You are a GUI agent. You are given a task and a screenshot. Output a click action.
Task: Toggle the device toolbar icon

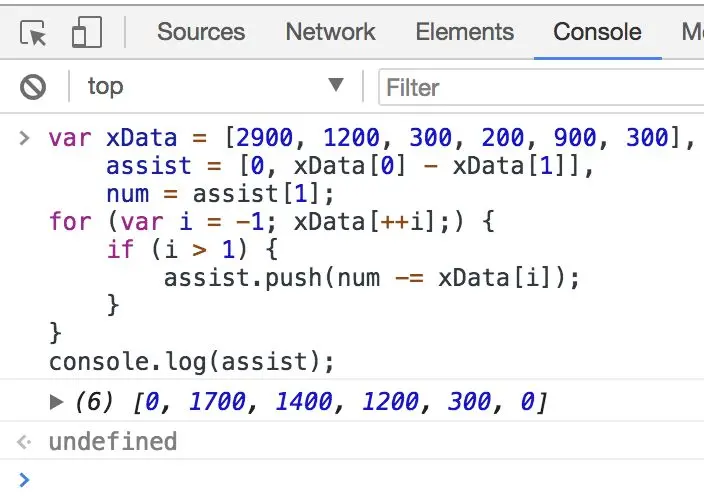point(86,32)
